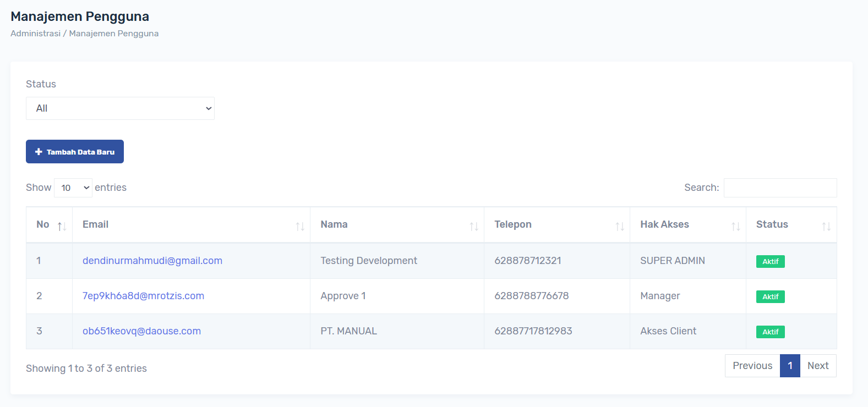868x407 pixels.
Task: Sort table by Nama column arrows
Action: pos(473,226)
